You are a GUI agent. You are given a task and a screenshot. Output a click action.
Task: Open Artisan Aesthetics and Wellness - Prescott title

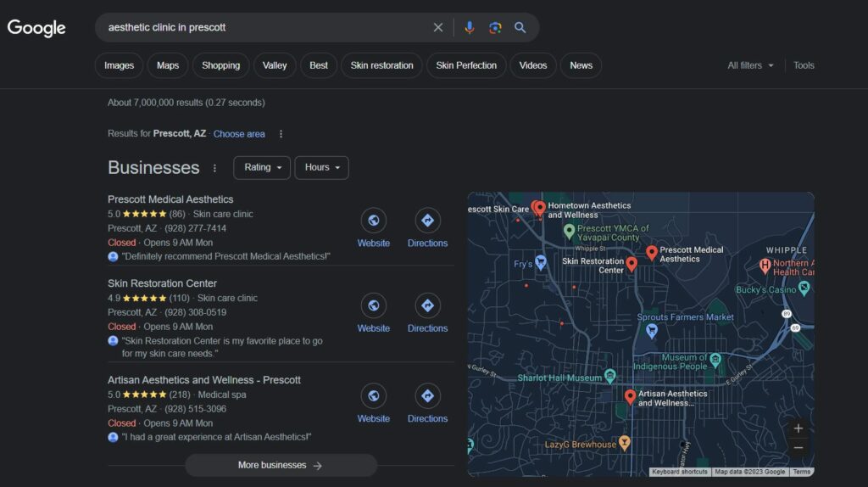(x=204, y=380)
